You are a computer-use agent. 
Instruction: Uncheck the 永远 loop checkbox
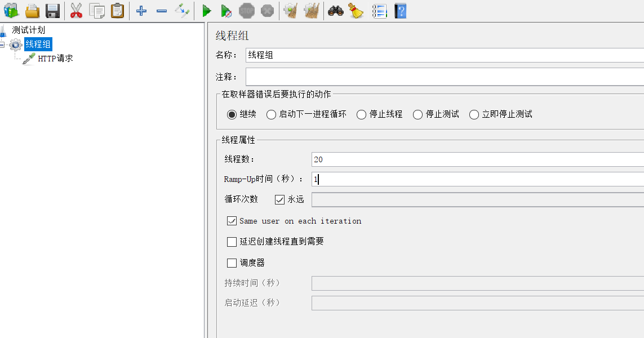click(279, 199)
